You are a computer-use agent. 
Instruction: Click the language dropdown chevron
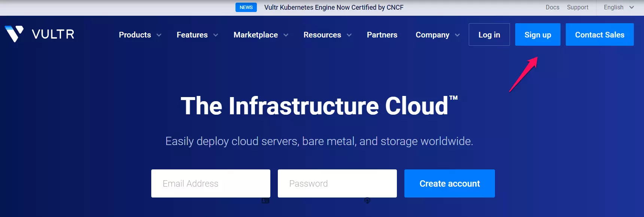pyautogui.click(x=632, y=7)
